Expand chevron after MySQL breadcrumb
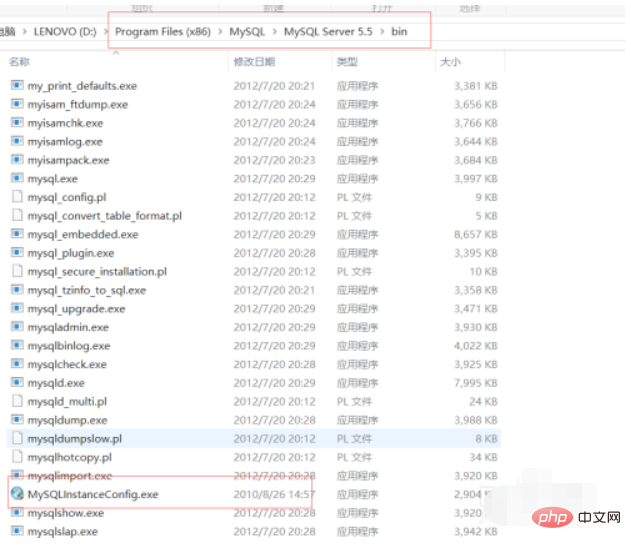 pos(275,31)
